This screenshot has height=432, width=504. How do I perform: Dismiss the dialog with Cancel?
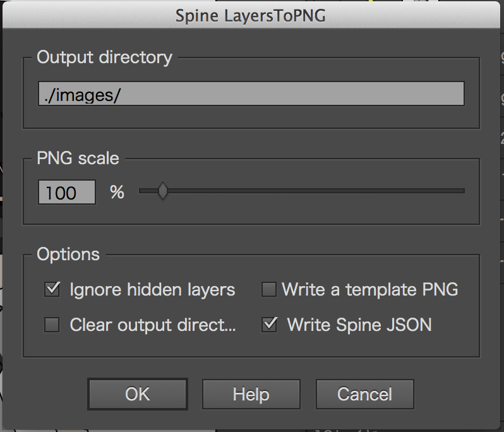(x=364, y=394)
